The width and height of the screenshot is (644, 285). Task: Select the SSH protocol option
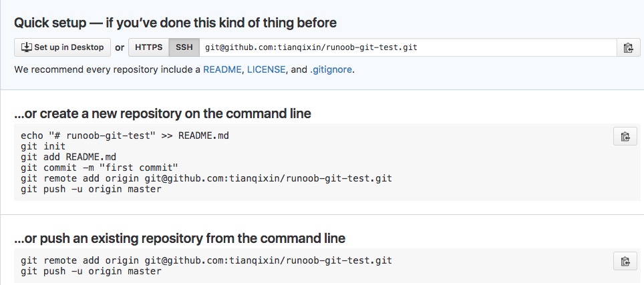184,47
